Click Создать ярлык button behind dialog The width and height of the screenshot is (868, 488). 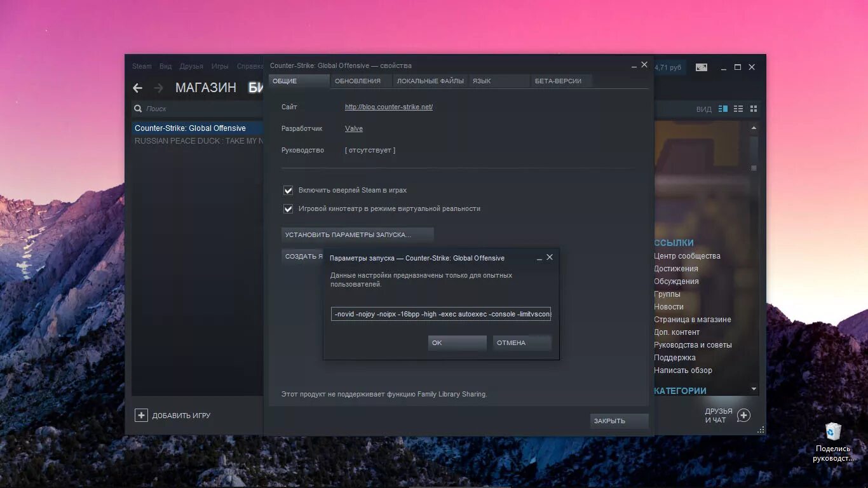click(x=302, y=257)
